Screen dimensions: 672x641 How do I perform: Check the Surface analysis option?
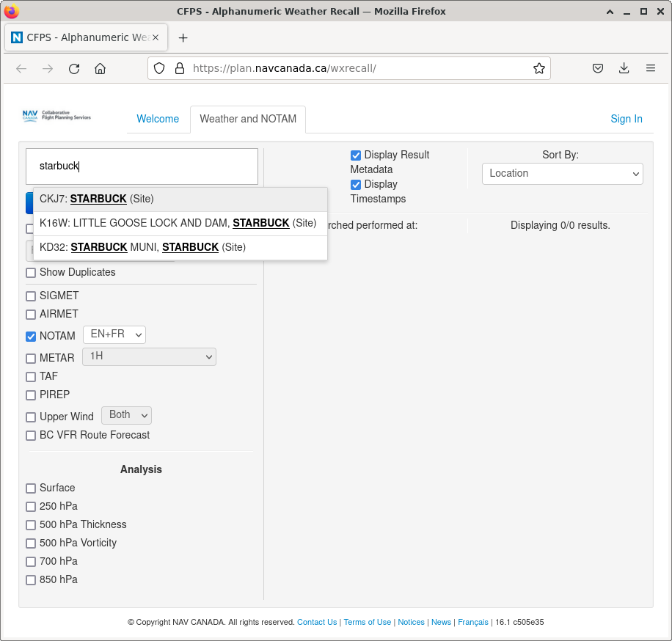31,488
